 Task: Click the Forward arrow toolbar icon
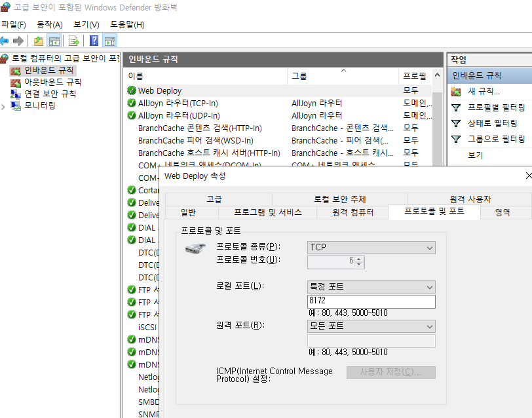point(18,41)
